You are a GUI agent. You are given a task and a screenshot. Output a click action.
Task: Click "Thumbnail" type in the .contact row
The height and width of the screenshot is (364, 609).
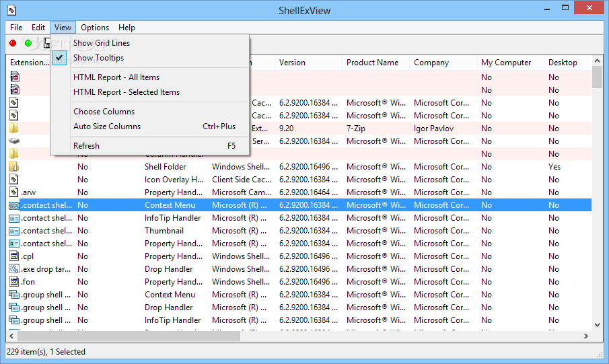point(164,231)
